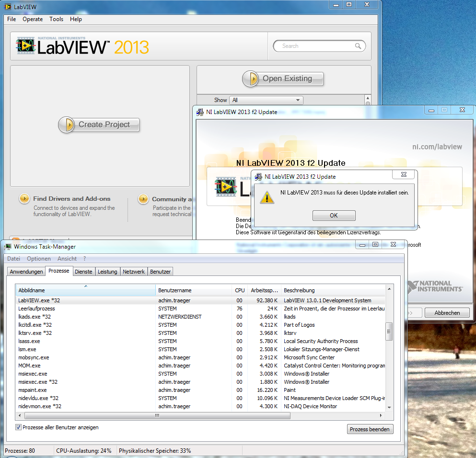Click the Open Existing play arrow icon
The height and width of the screenshot is (458, 476).
[x=250, y=79]
